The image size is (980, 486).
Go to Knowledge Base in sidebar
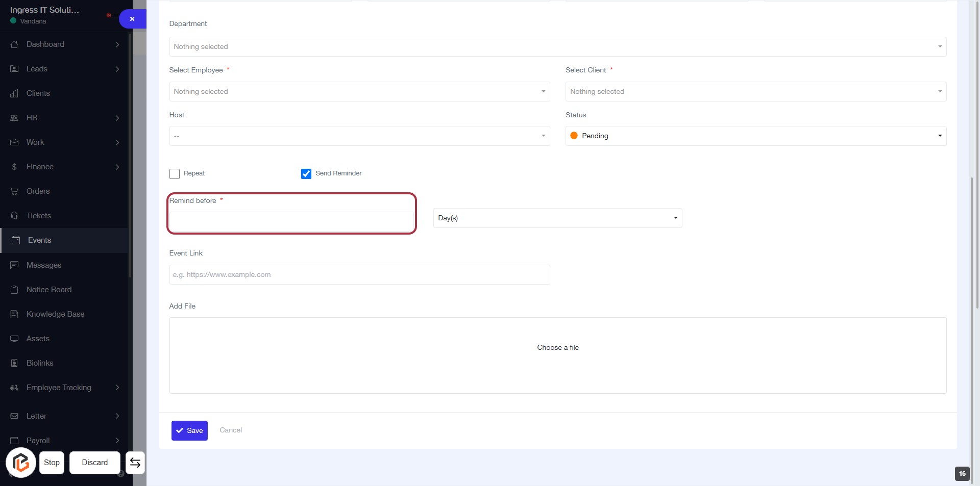[x=55, y=314]
